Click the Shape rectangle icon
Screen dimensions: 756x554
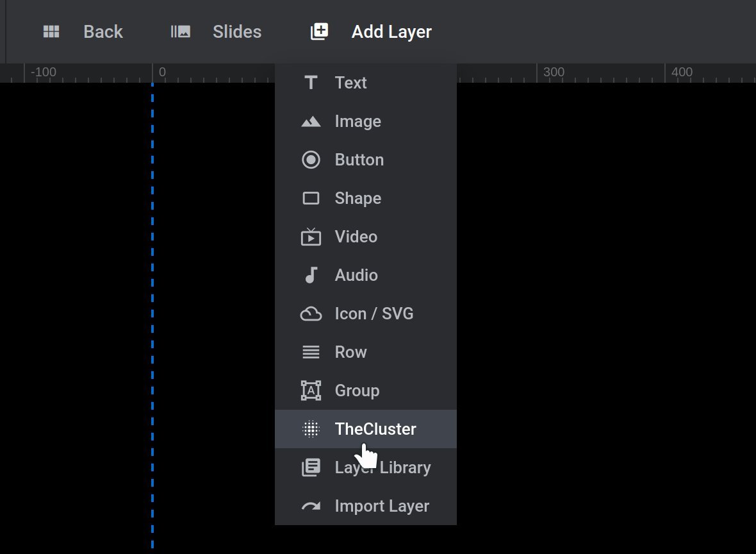pos(311,198)
